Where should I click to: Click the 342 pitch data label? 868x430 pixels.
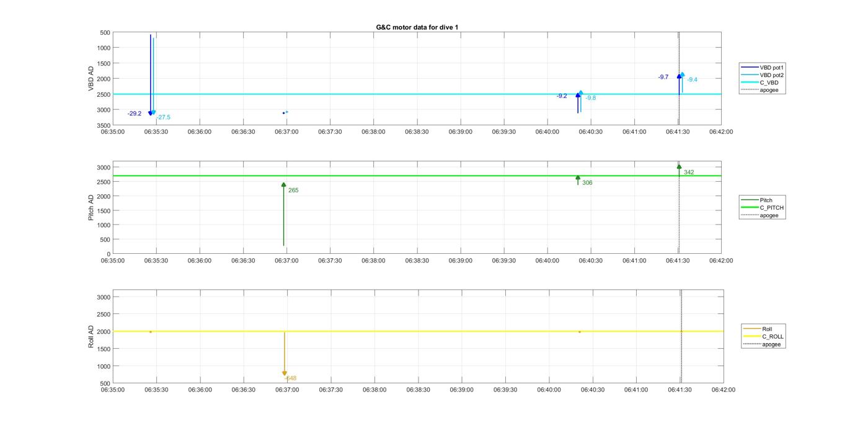(689, 172)
